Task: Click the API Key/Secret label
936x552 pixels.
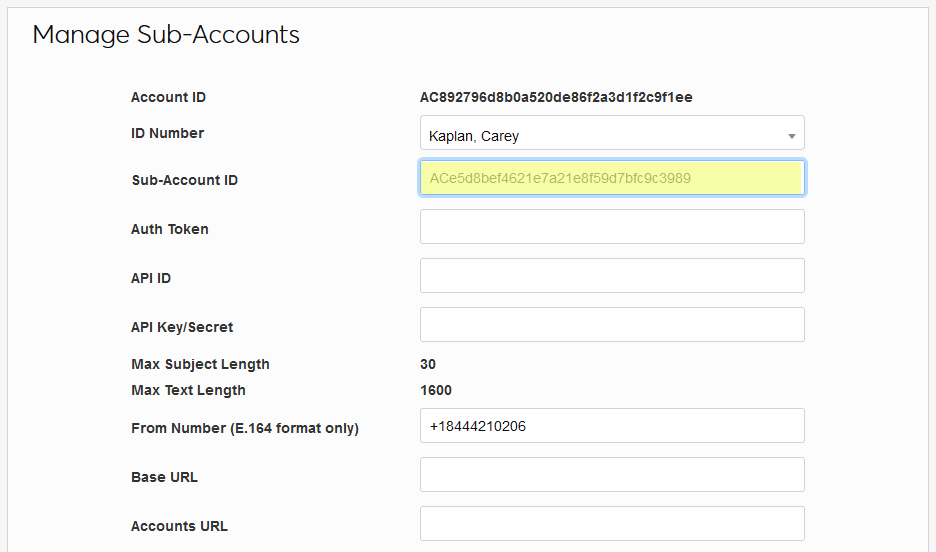Action: pyautogui.click(x=182, y=327)
